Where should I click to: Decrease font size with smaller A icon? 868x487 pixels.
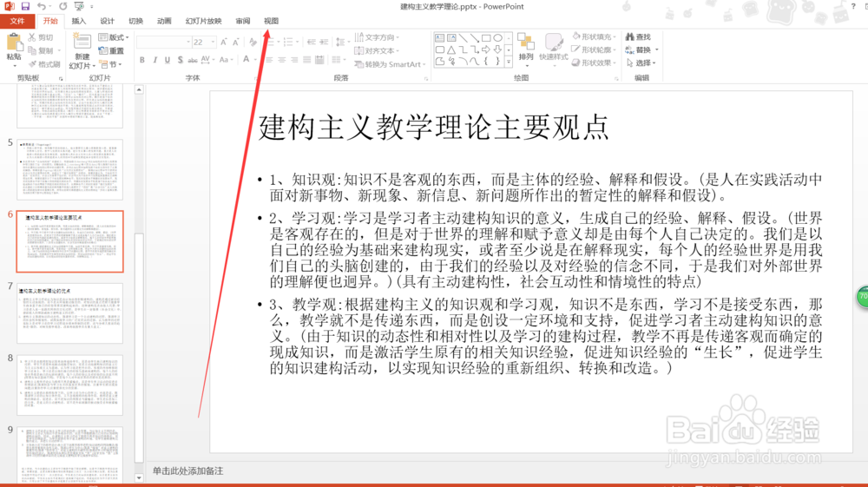(236, 42)
